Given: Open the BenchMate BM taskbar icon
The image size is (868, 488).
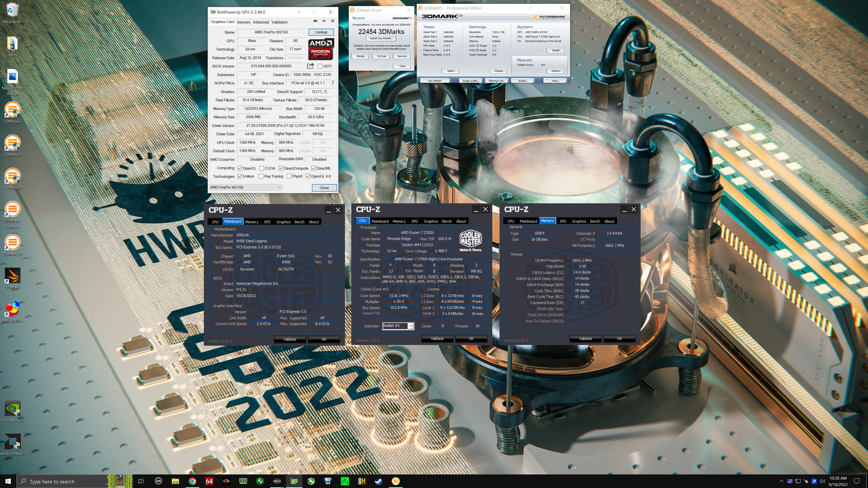Looking at the screenshot, I should click(x=362, y=481).
